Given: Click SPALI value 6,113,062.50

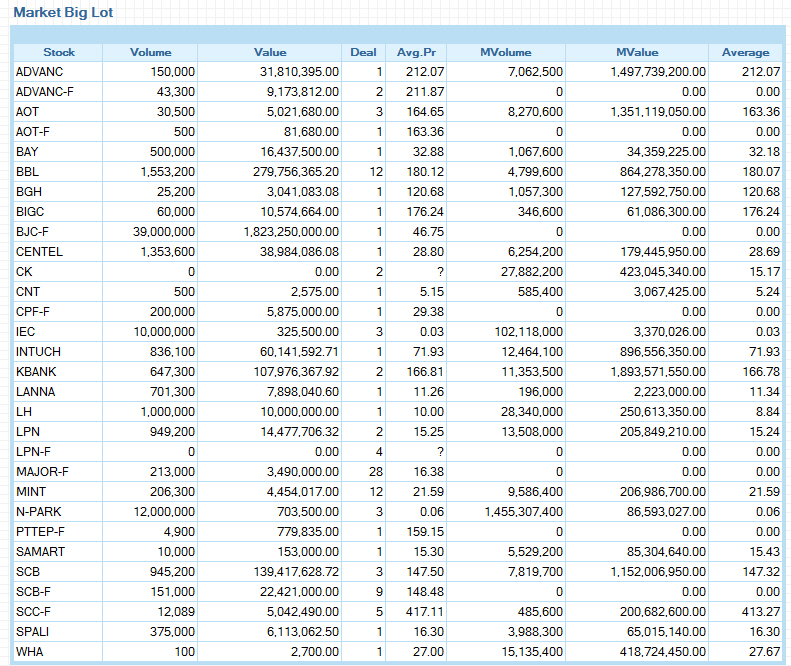Looking at the screenshot, I should click(303, 632).
